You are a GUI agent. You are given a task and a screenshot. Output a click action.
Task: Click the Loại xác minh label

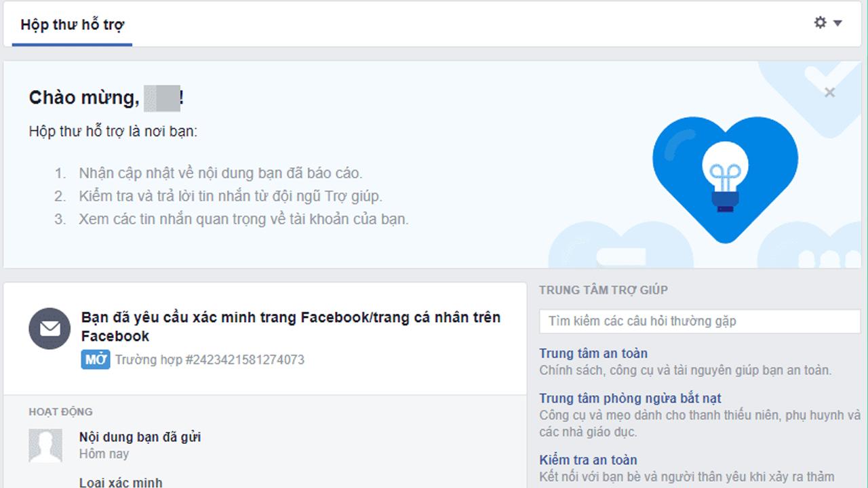[121, 483]
